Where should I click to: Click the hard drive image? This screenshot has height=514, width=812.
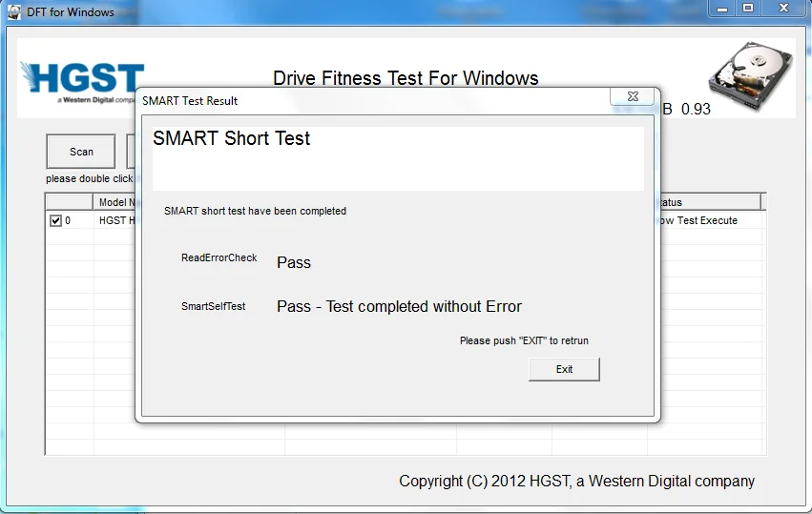tap(751, 75)
